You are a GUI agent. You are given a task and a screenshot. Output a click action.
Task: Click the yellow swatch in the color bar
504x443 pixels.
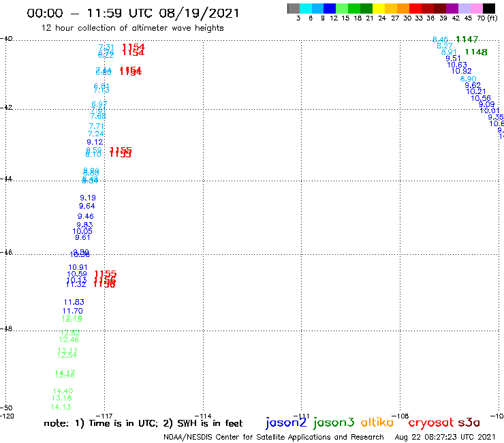coord(378,8)
